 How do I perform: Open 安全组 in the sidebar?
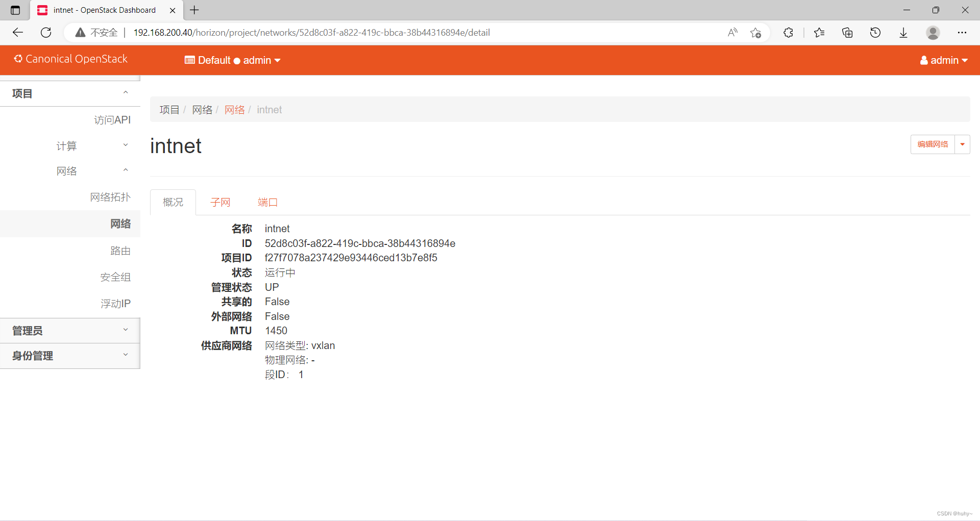(x=115, y=277)
